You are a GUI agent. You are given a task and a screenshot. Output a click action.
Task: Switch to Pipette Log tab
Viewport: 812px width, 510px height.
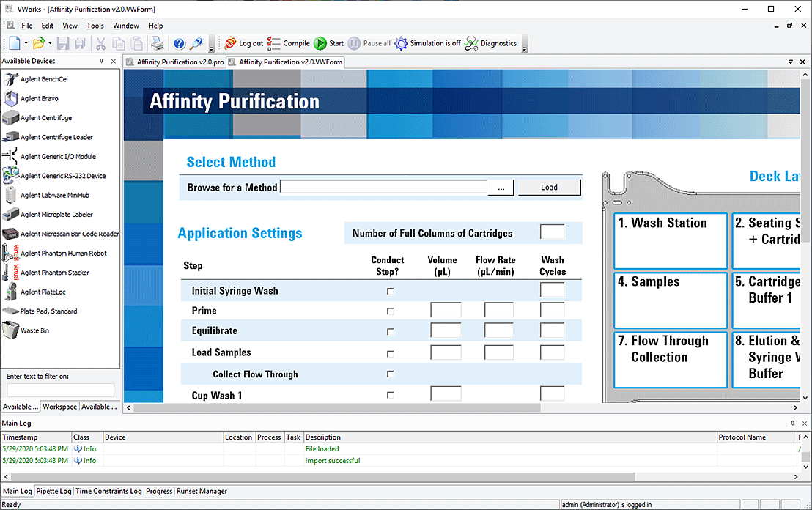point(53,492)
